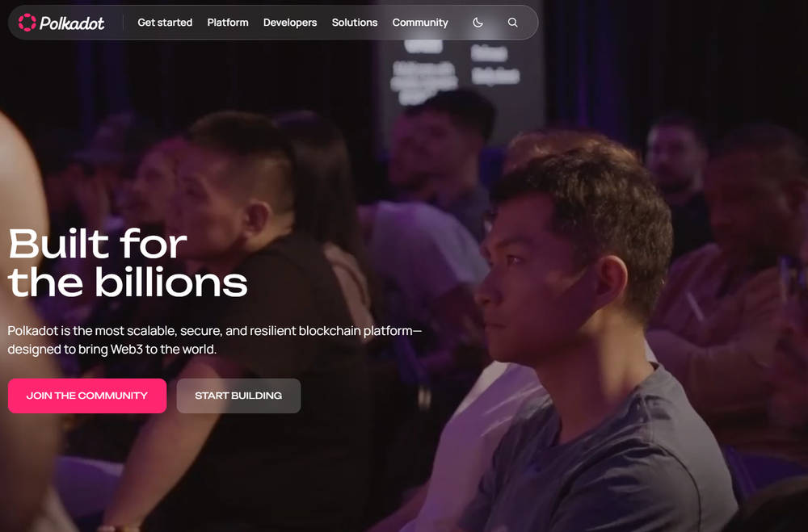The image size is (808, 532).
Task: Click the gray Start Building button
Action: pos(238,396)
